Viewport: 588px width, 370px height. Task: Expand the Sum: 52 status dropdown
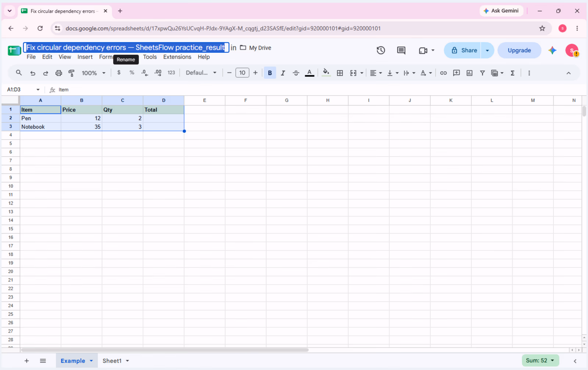click(x=540, y=360)
